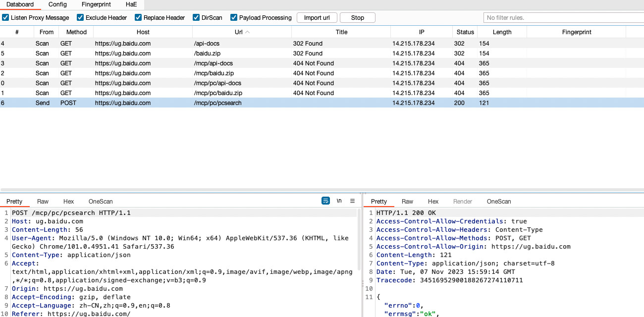Click the request line POST /mcp/pc/pcsearch HTTP/1.1
This screenshot has width=644, height=317.
tap(71, 213)
